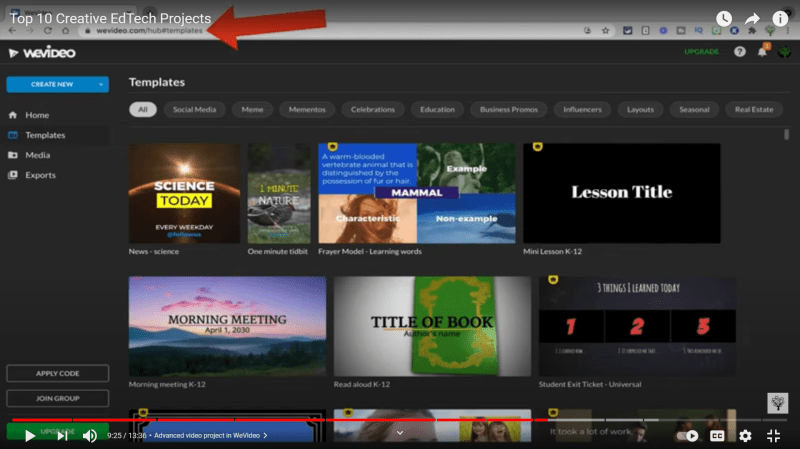Skip to the next video
The image size is (800, 449).
click(x=62, y=435)
